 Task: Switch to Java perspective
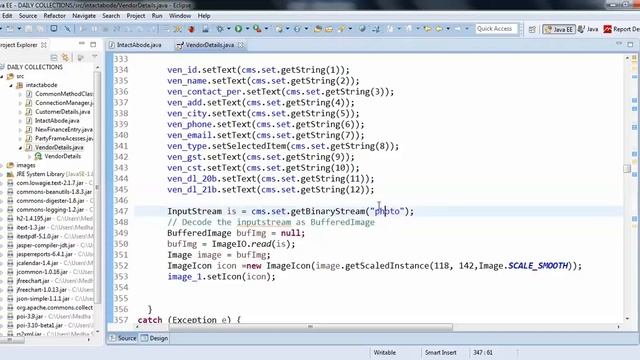tap(588, 29)
